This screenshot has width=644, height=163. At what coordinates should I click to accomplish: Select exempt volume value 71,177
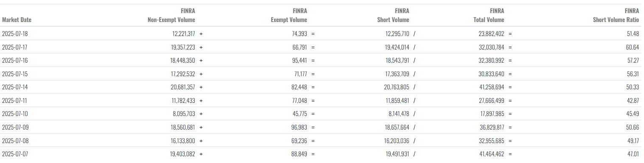299,74
